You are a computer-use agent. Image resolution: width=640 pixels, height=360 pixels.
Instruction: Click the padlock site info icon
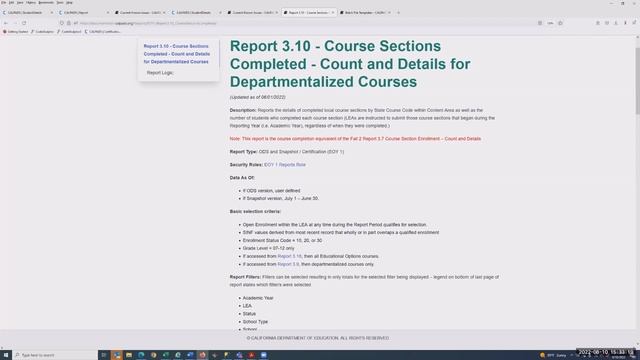69,23
